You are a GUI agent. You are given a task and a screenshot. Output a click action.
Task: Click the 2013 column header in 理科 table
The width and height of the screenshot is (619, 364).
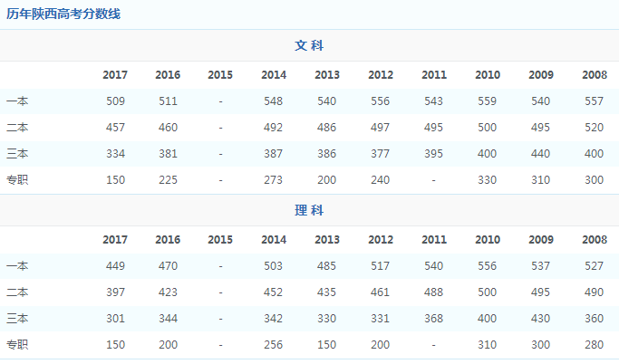click(x=327, y=240)
